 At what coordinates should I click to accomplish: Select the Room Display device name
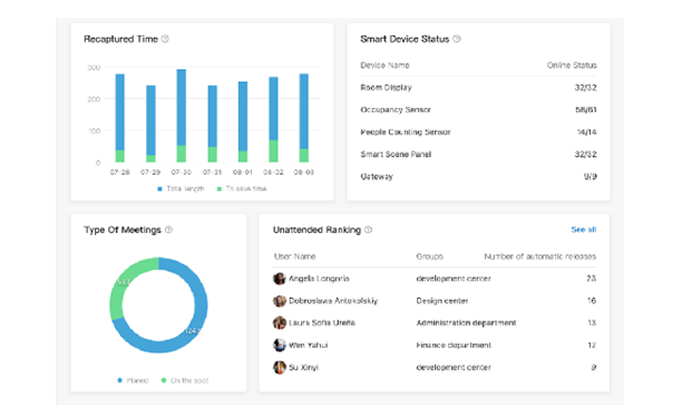click(386, 87)
